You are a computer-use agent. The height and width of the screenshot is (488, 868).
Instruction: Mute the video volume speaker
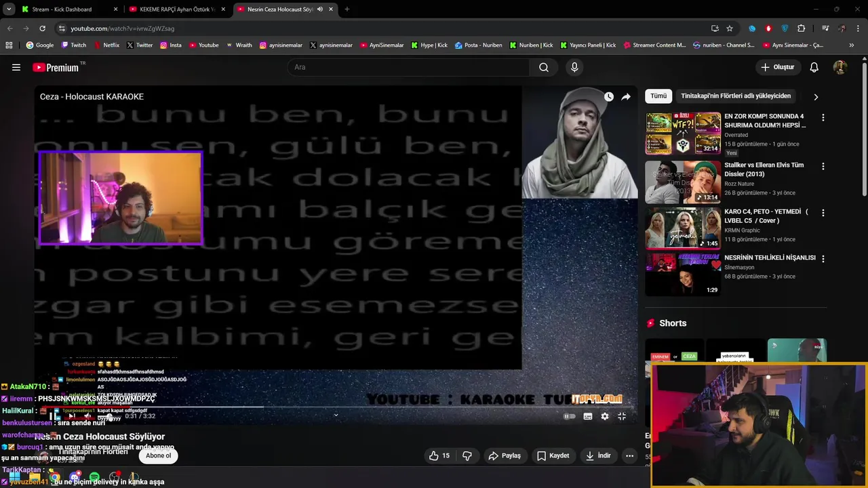coord(89,416)
